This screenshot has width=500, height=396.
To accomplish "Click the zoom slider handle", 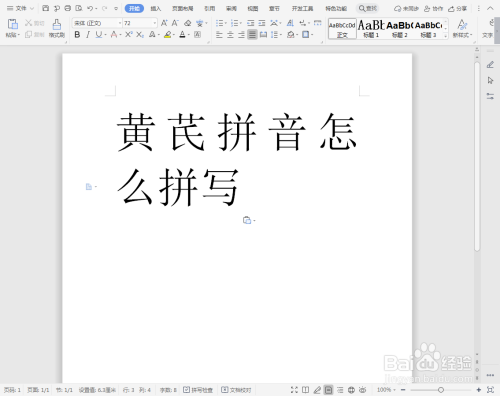I will 441,390.
